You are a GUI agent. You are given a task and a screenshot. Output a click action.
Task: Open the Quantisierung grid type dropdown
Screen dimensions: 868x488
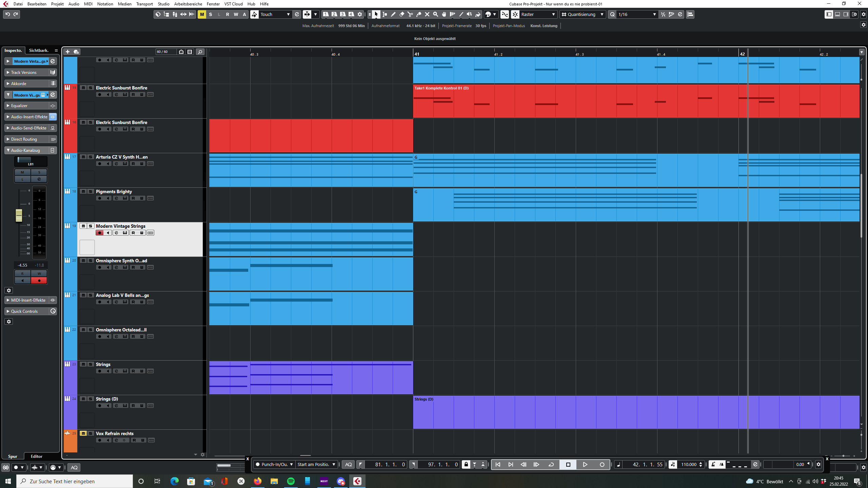[x=583, y=14]
